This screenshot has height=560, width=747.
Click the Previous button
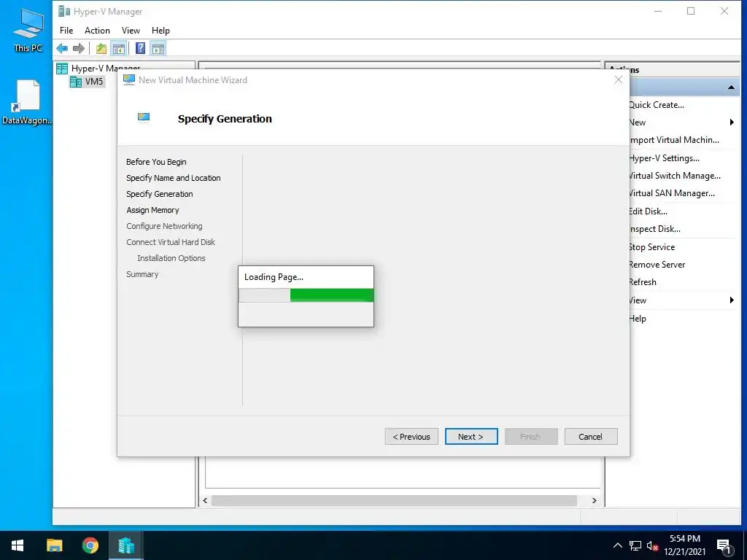tap(411, 437)
